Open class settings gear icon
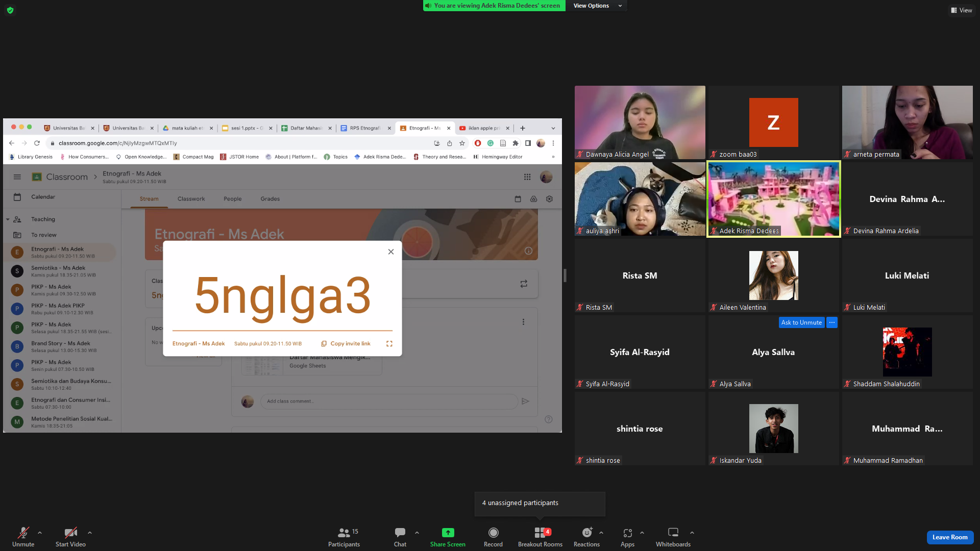This screenshot has height=551, width=980. point(549,199)
